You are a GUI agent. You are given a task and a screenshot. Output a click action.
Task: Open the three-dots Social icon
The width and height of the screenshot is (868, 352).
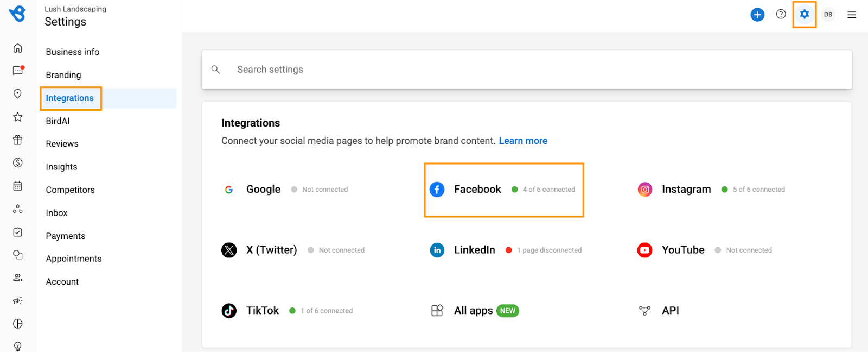click(x=17, y=209)
